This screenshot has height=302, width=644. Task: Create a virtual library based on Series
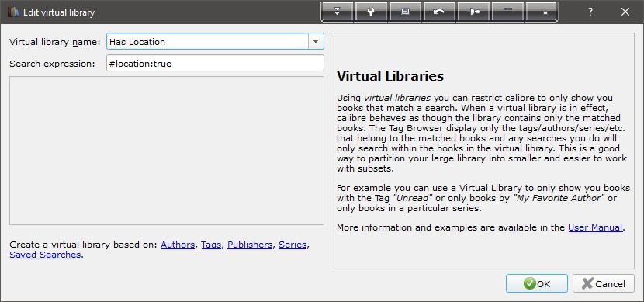tap(293, 245)
